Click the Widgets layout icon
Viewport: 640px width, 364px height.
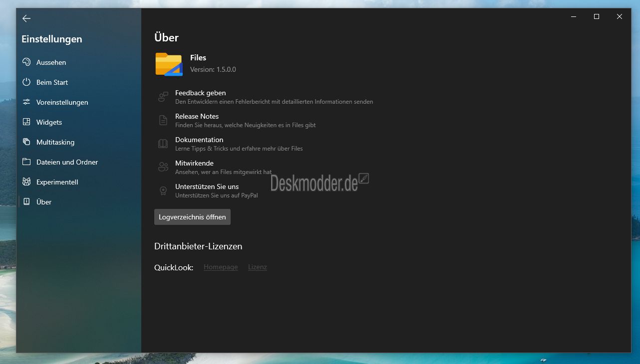[26, 122]
